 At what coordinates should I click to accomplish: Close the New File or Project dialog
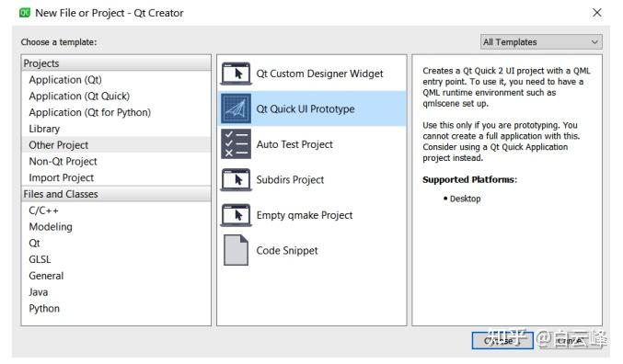point(597,13)
